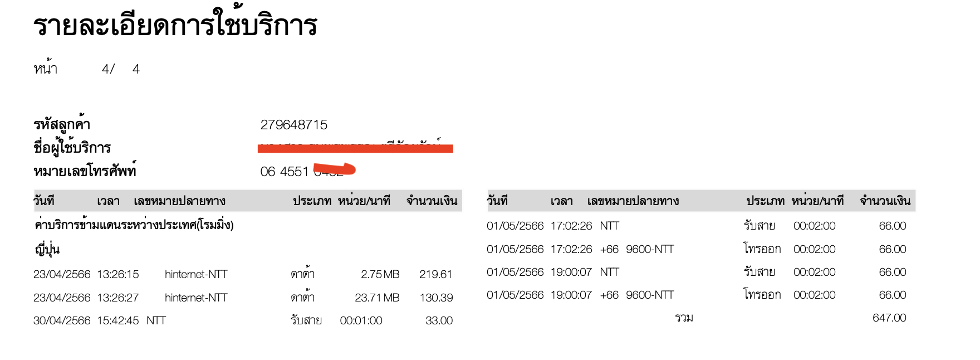The height and width of the screenshot is (360, 980).
Task: Click the รวม total label
Action: point(684,318)
